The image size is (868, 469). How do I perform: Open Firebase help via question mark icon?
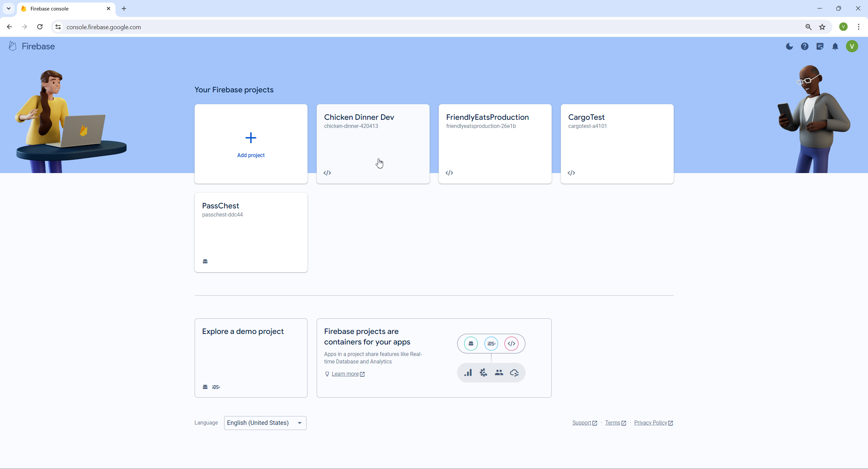805,46
